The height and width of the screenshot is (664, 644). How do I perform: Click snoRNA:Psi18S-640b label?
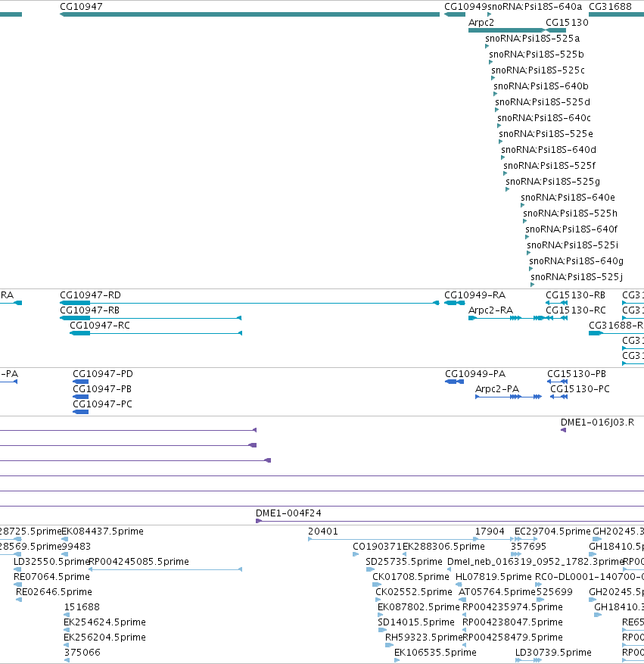[x=541, y=86]
